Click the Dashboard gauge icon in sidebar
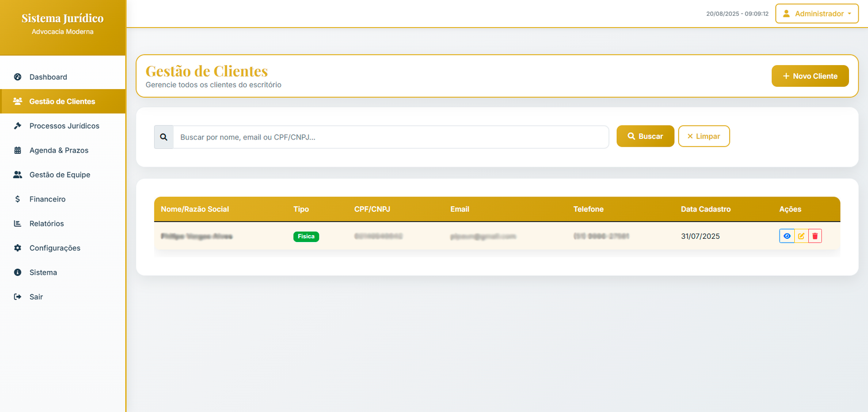The width and height of the screenshot is (868, 412). pos(17,77)
